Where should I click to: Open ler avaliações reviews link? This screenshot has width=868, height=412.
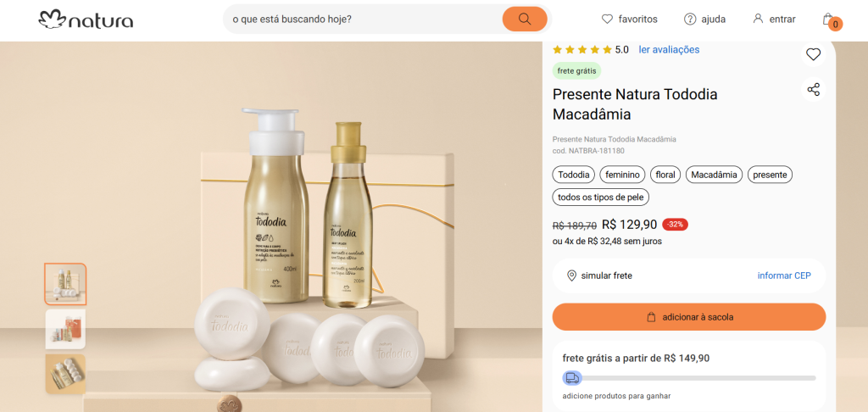(x=669, y=49)
